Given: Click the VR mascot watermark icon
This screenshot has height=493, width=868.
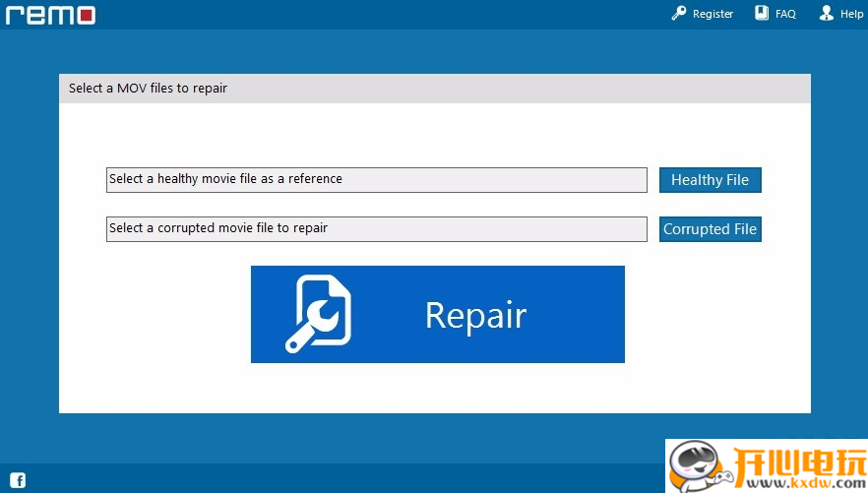Looking at the screenshot, I should [696, 465].
